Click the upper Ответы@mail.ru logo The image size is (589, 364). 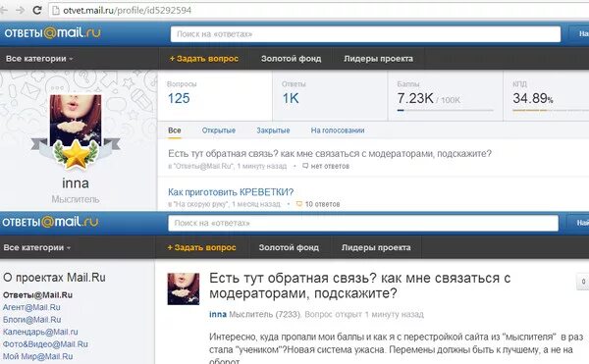(53, 33)
